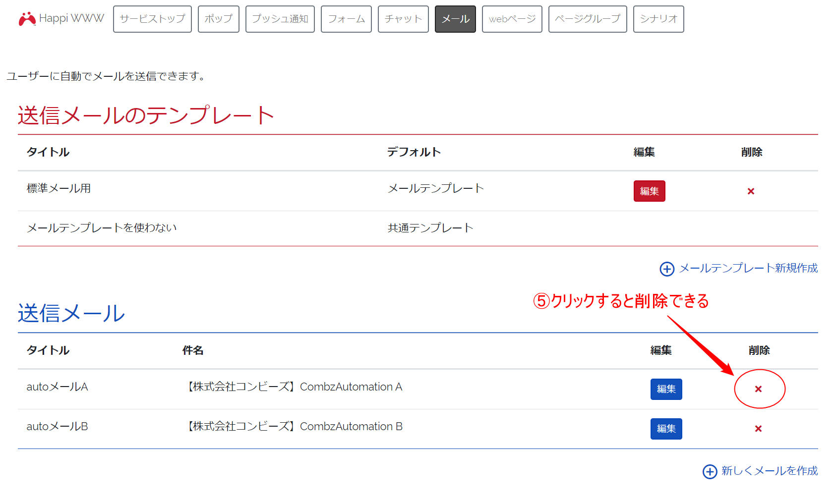Click subject CombzAutomation A
The height and width of the screenshot is (504, 836).
[293, 387]
